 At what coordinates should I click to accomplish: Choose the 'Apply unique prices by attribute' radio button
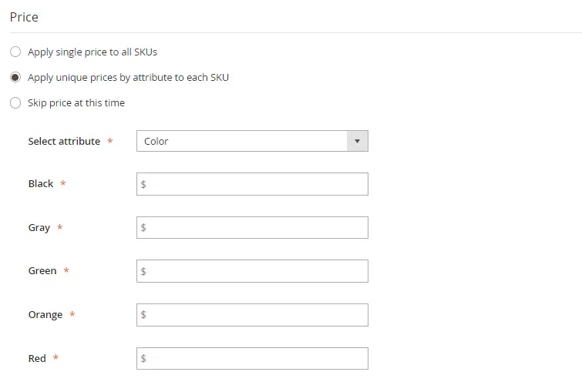click(x=15, y=78)
